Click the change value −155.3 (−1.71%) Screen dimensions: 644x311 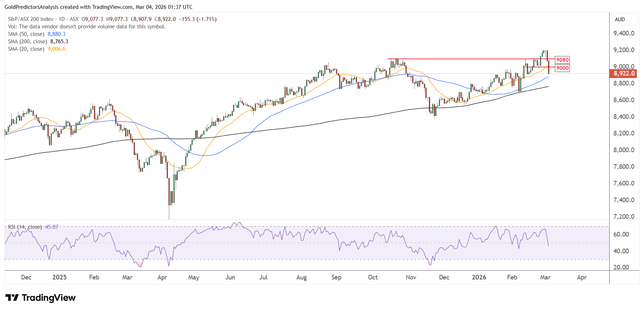pyautogui.click(x=198, y=19)
